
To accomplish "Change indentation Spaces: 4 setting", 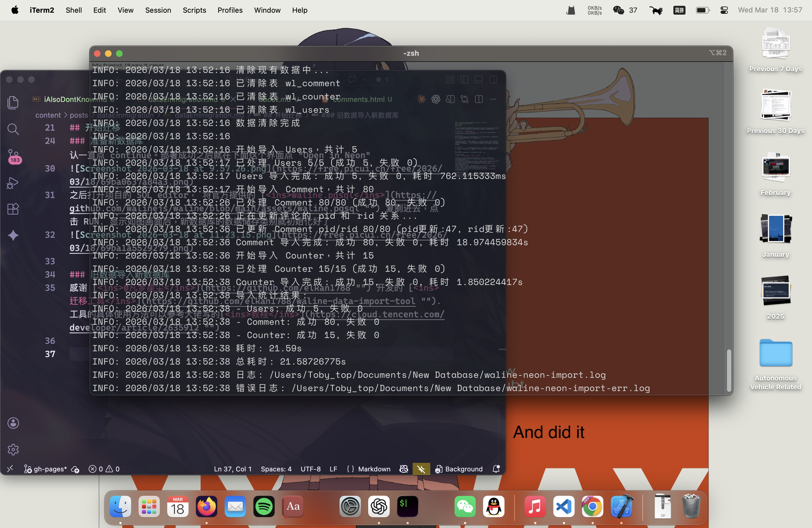I will pos(276,469).
